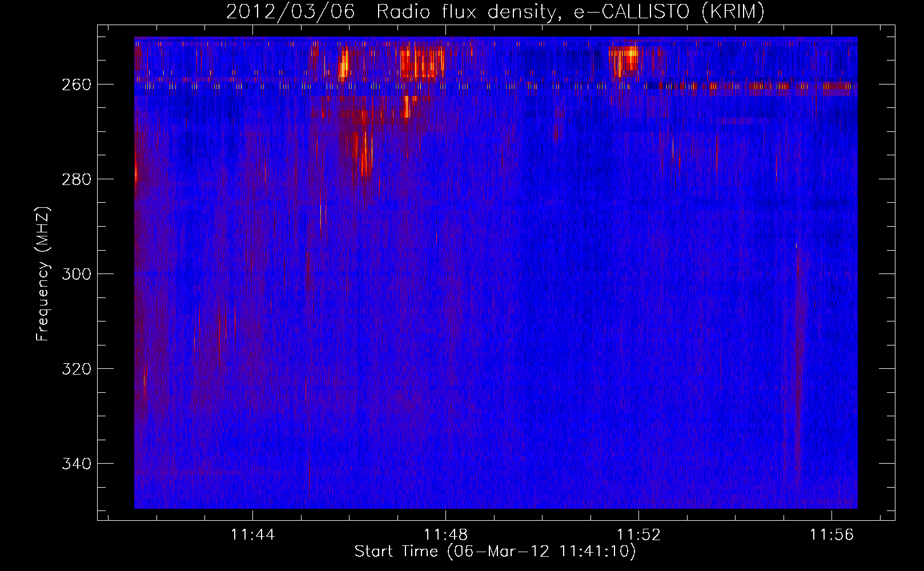
Task: Click the 280 frequency tick label
Action: (x=76, y=179)
